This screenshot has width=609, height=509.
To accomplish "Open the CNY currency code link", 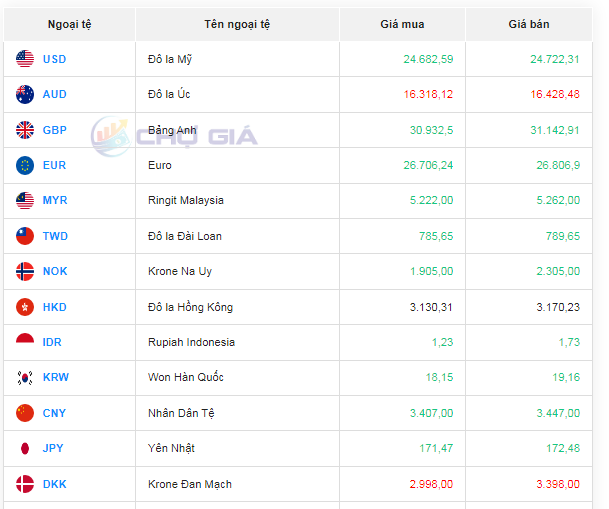I will [54, 413].
